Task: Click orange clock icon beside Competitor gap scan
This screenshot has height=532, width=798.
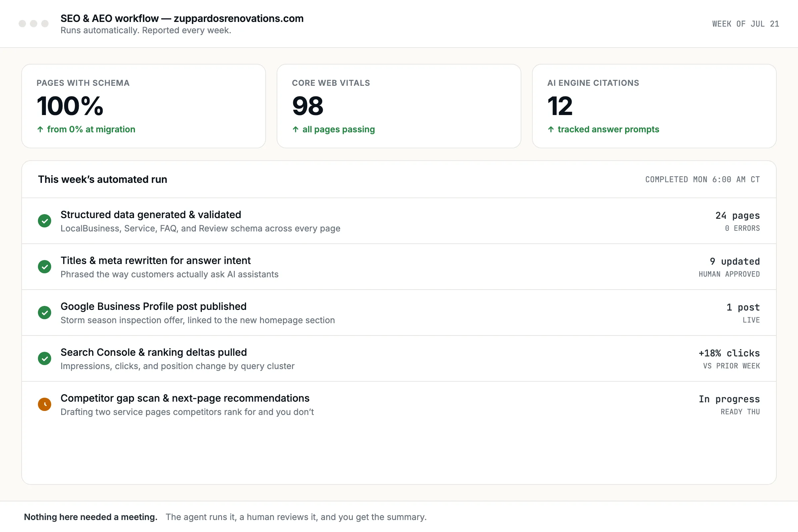Action: point(45,404)
